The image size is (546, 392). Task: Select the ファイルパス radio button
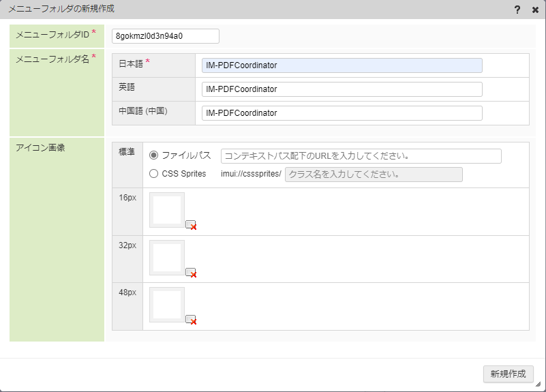tap(154, 155)
